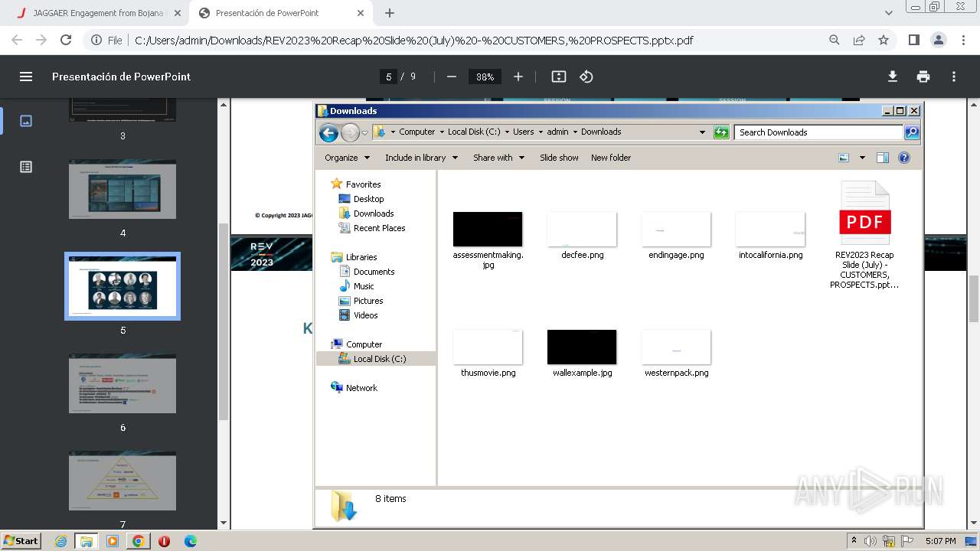This screenshot has height=551, width=980.
Task: Select the assessmentmaking.jpg file
Action: pos(488,240)
